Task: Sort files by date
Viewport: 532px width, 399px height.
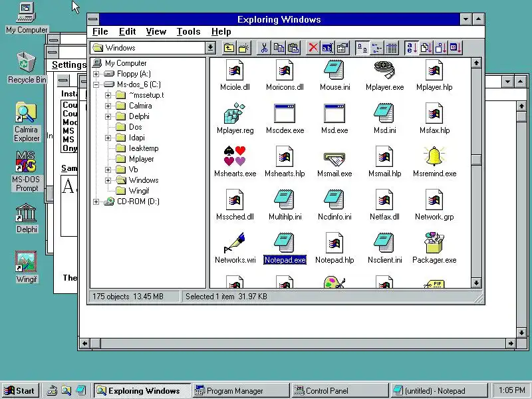Action: pyautogui.click(x=456, y=48)
